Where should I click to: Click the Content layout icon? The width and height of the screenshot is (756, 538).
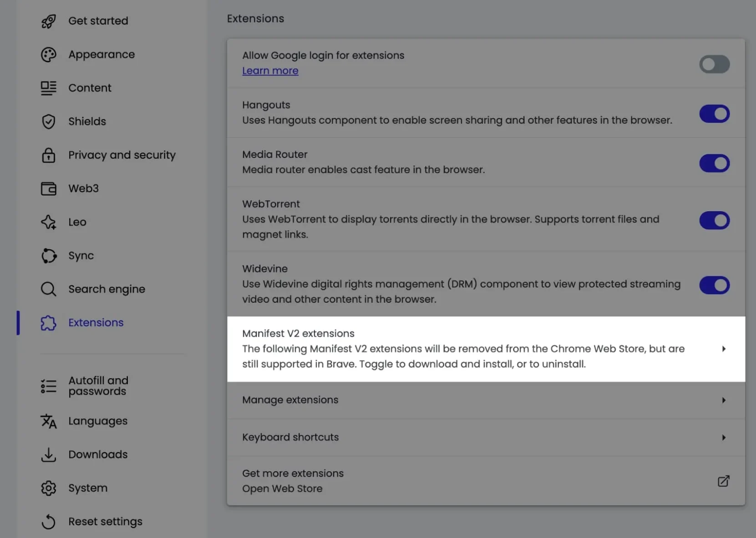point(49,88)
